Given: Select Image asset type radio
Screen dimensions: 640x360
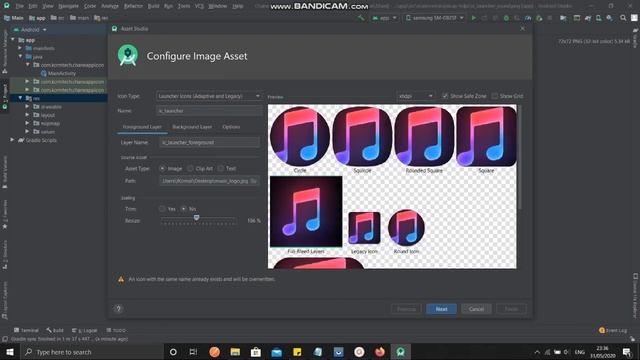Looking at the screenshot, I should click(x=162, y=168).
